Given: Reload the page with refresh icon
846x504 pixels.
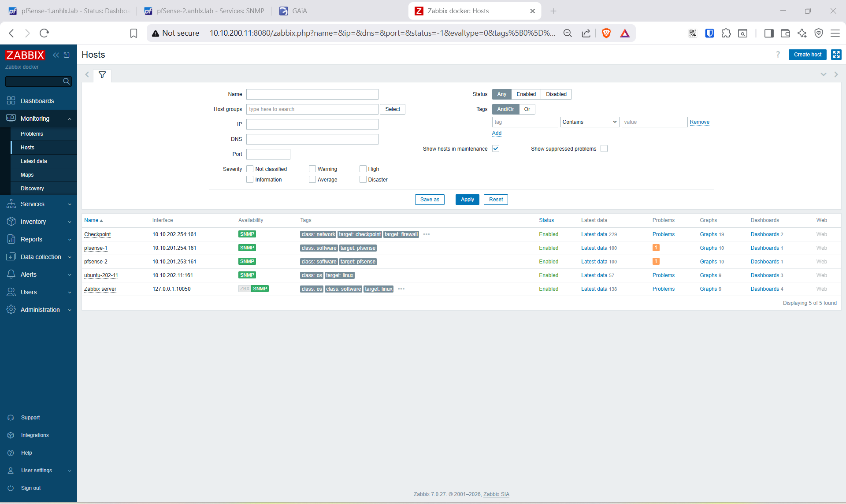Looking at the screenshot, I should click(x=44, y=33).
